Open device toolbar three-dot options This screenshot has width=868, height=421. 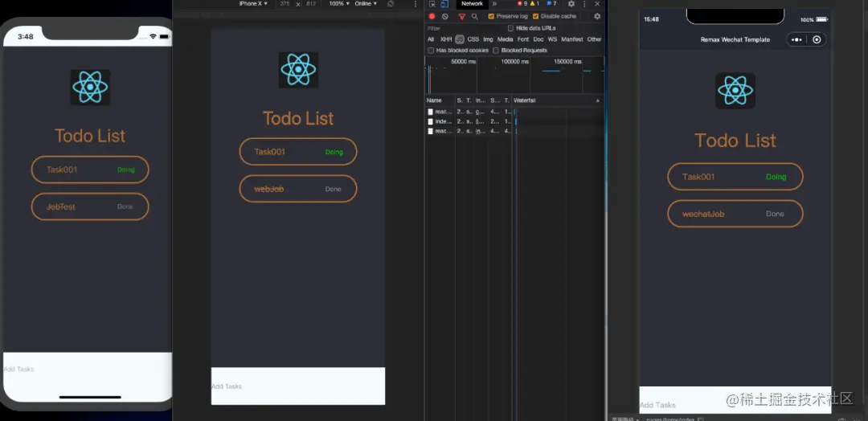pos(416,4)
